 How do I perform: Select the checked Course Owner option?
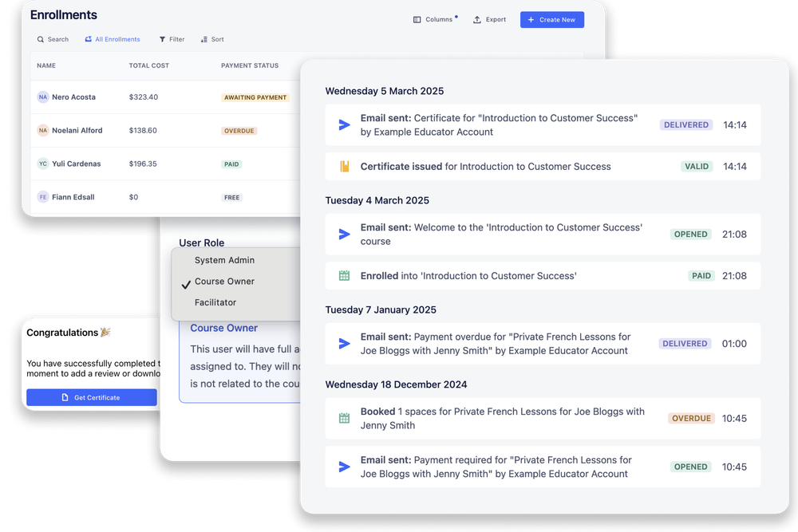pos(224,282)
